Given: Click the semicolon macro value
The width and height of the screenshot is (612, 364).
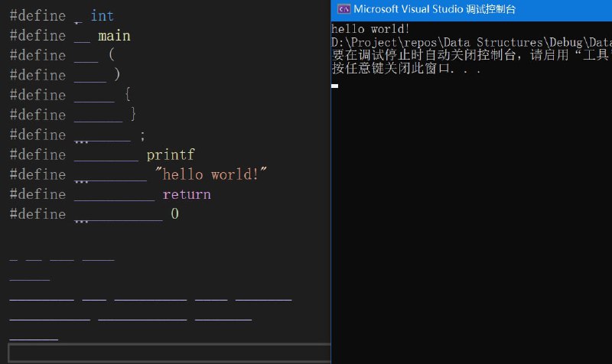Looking at the screenshot, I should pos(142,135).
